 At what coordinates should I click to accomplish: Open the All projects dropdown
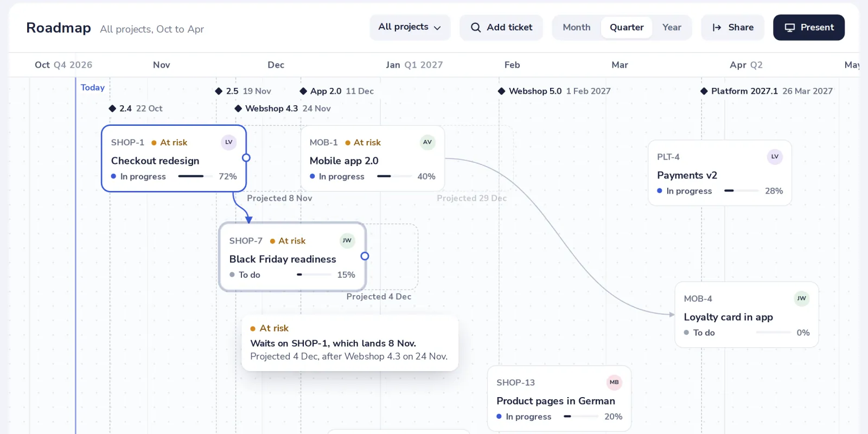click(x=410, y=27)
